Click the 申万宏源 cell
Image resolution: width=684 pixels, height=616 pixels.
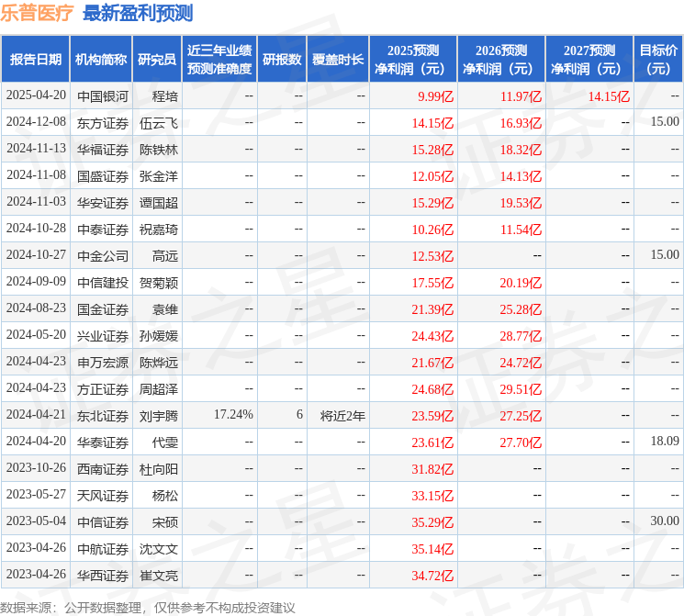point(103,363)
